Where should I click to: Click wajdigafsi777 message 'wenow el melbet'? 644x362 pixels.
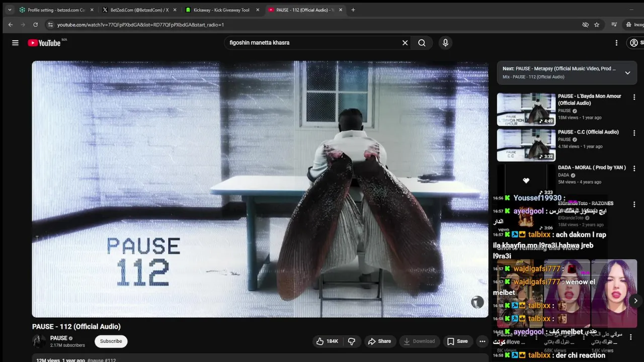point(544,287)
